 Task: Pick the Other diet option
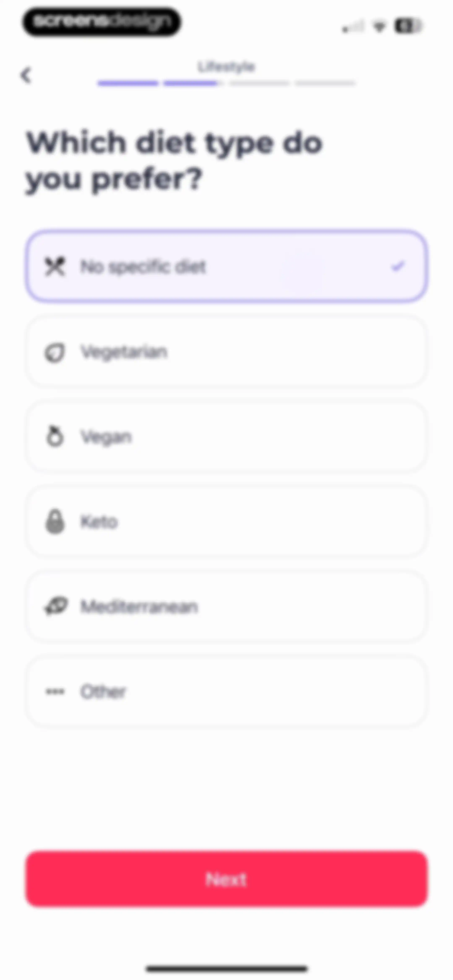tap(226, 691)
